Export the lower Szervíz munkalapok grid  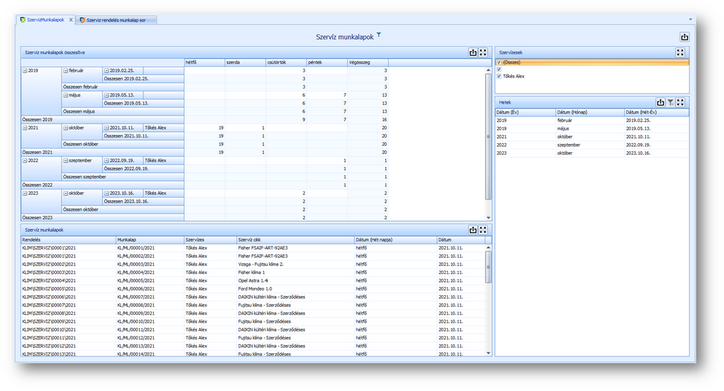473,230
